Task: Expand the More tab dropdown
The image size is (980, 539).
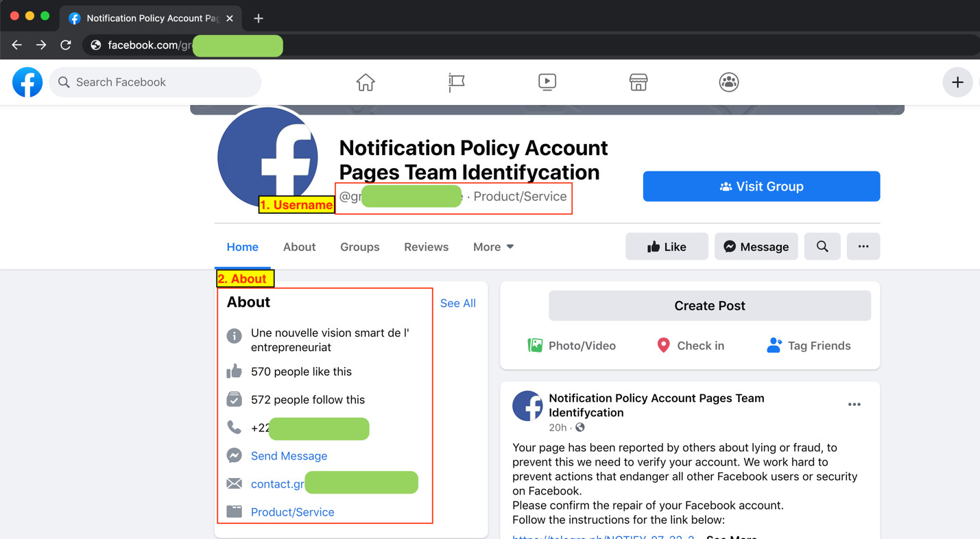Action: tap(493, 247)
